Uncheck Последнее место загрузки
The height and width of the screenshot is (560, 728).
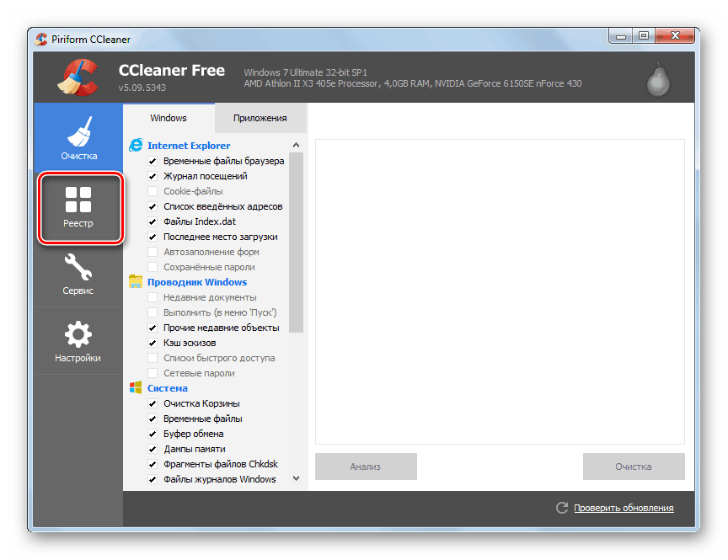(153, 237)
